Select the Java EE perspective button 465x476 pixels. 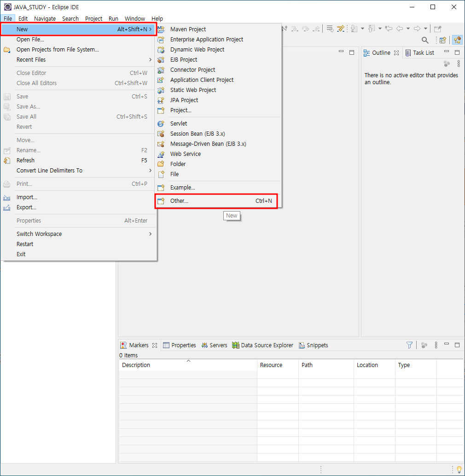(457, 40)
